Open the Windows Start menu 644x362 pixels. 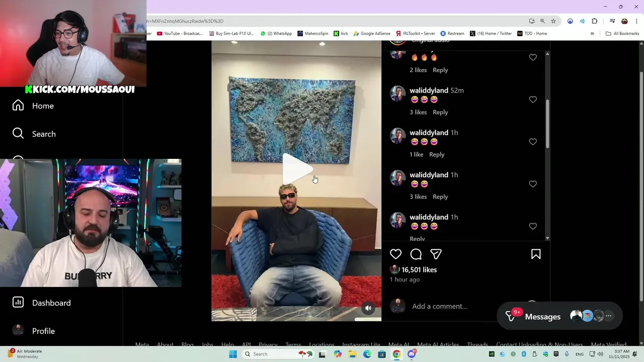[232, 354]
